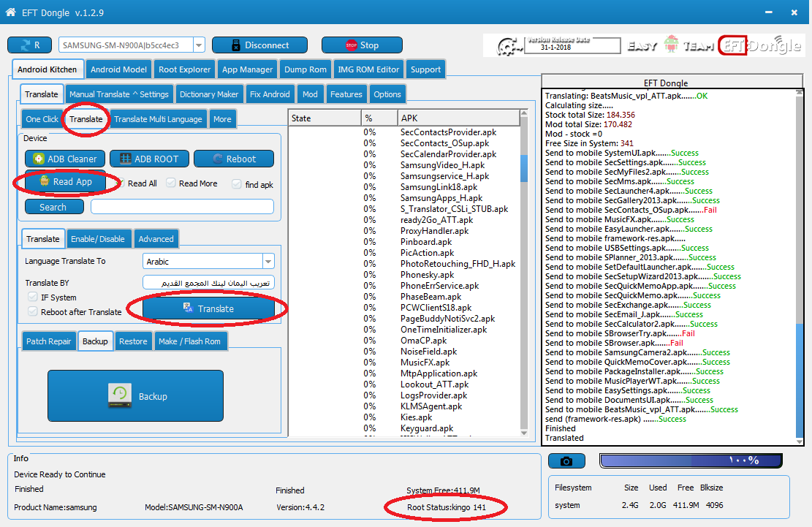Open the Support tab
Screen dimensions: 812x527
(x=425, y=69)
